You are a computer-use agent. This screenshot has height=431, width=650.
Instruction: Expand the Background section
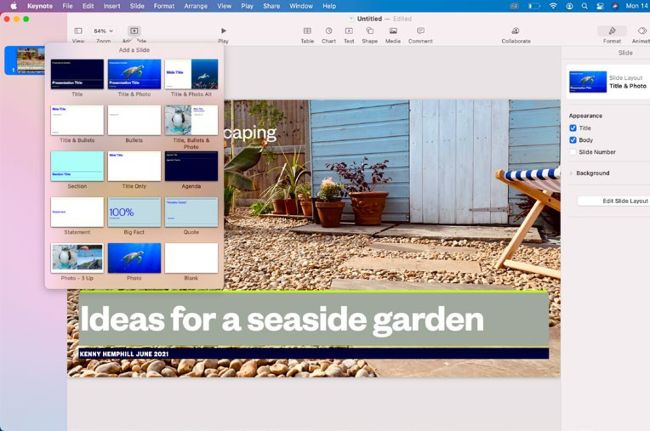pos(572,173)
